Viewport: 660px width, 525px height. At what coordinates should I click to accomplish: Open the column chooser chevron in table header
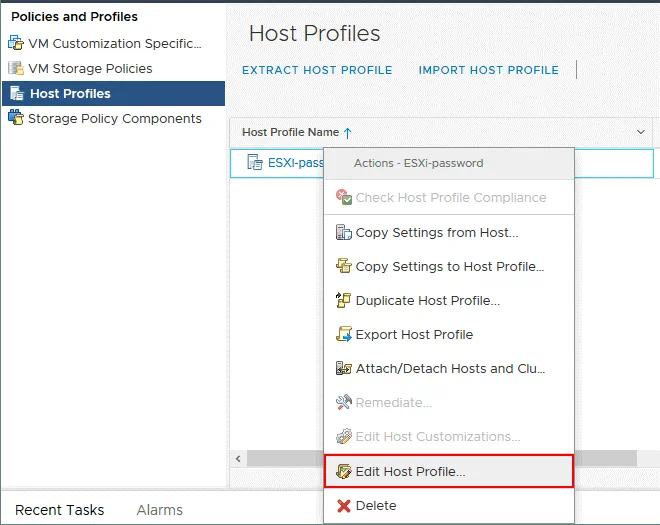pyautogui.click(x=642, y=132)
